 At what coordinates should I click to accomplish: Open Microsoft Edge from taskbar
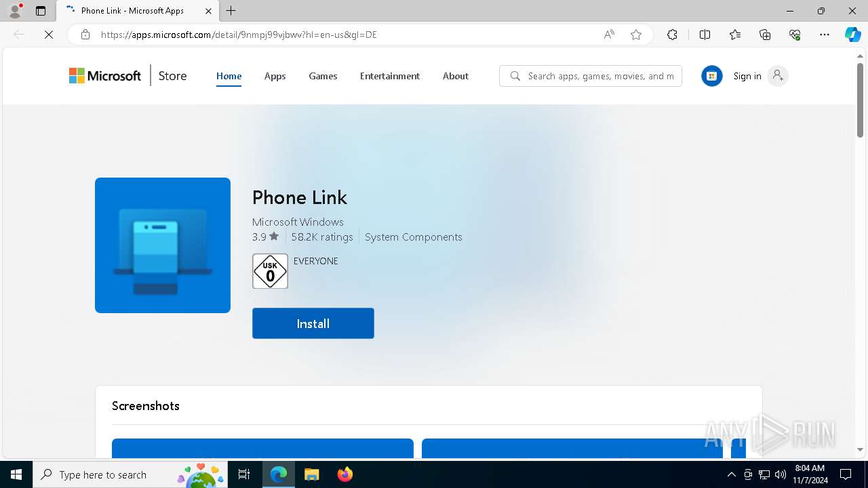coord(279,474)
